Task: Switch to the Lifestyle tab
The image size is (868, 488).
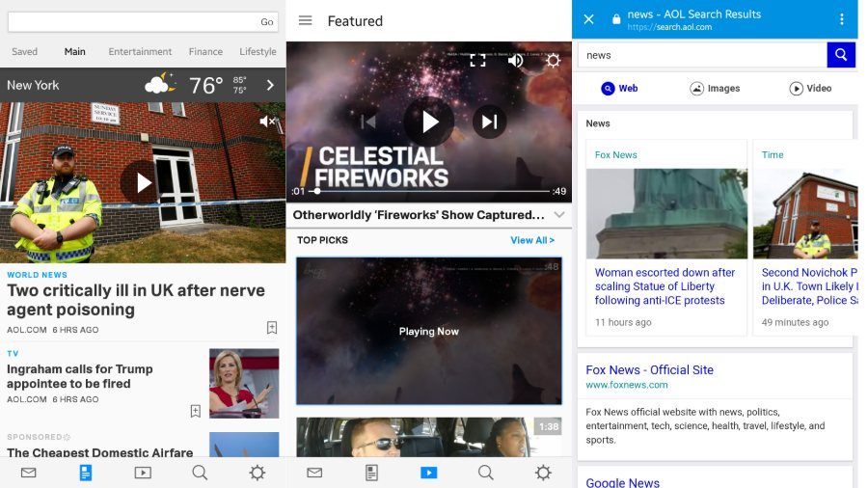Action: click(258, 51)
